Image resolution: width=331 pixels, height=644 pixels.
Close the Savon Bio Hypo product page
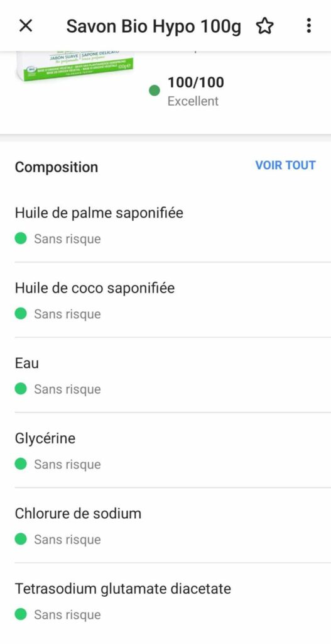point(25,26)
